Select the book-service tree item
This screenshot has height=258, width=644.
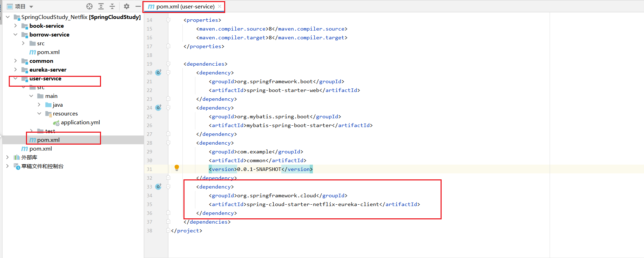pyautogui.click(x=47, y=26)
